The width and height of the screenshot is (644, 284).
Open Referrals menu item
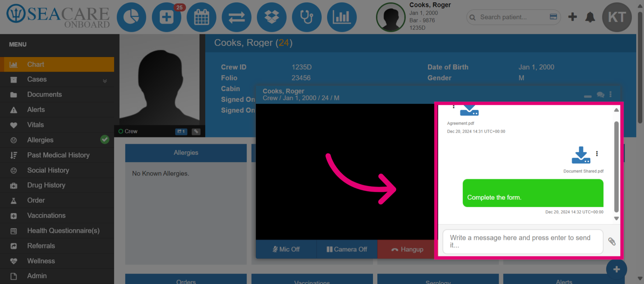click(x=57, y=246)
